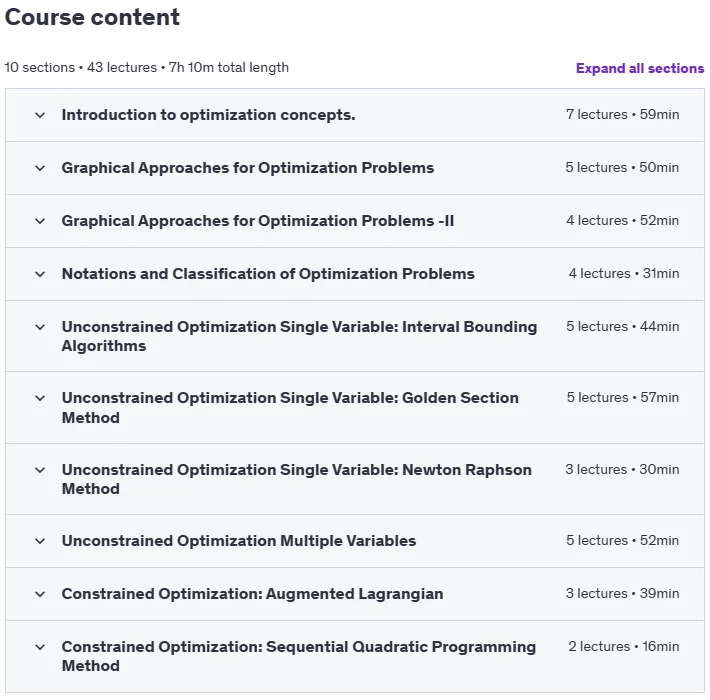This screenshot has height=700, width=710.
Task: Toggle chevron for Unconstrained Optimization Multiple Variables
Action: tap(40, 541)
